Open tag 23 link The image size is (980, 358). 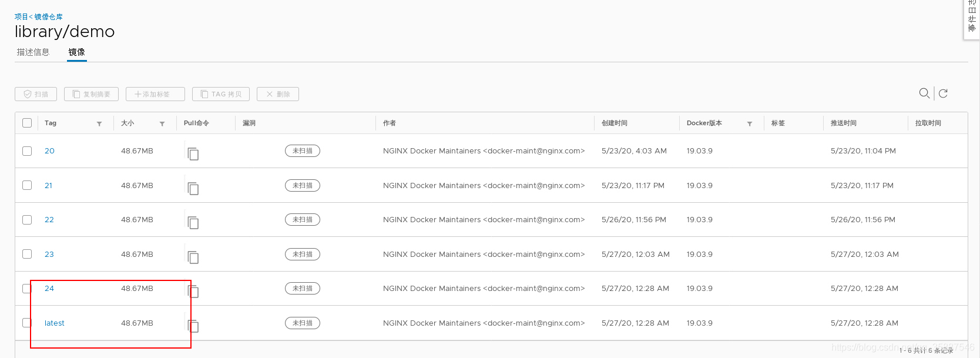[49, 254]
